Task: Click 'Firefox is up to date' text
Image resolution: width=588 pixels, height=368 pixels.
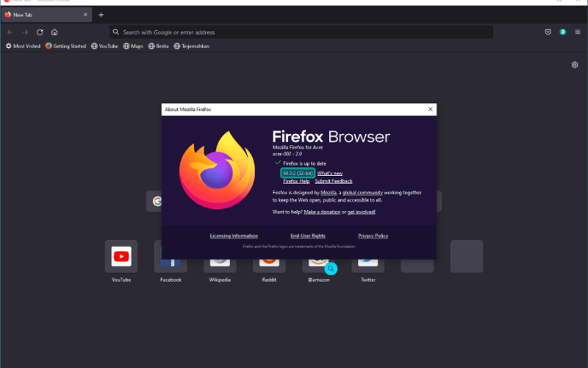Action: click(x=304, y=163)
